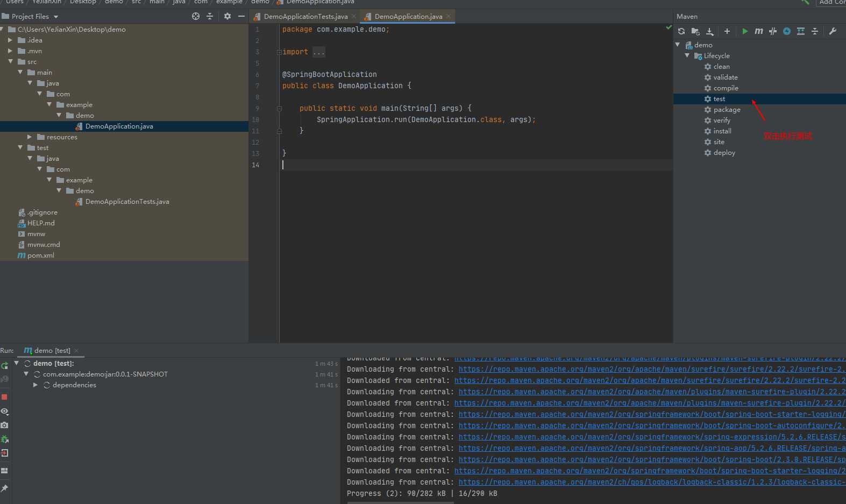Place cursor on editor line 14

point(476,165)
